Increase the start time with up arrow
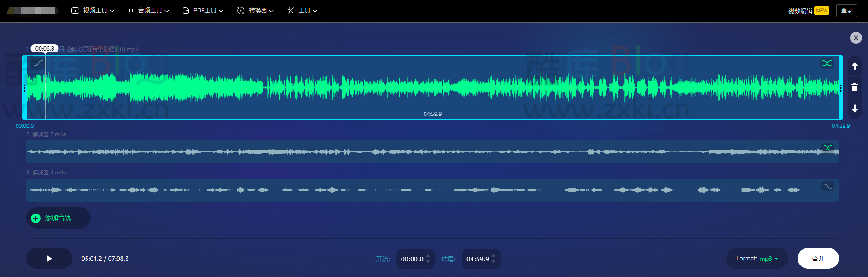The height and width of the screenshot is (277, 868). 428,256
